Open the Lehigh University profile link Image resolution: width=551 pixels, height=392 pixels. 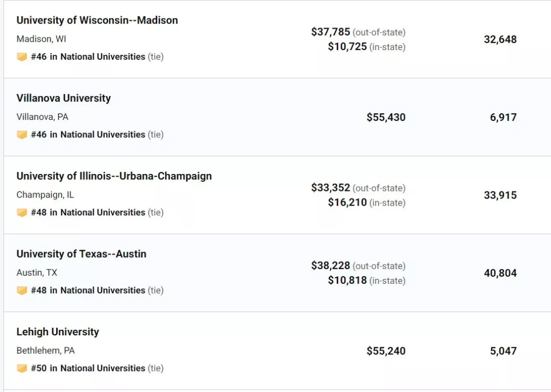[58, 332]
